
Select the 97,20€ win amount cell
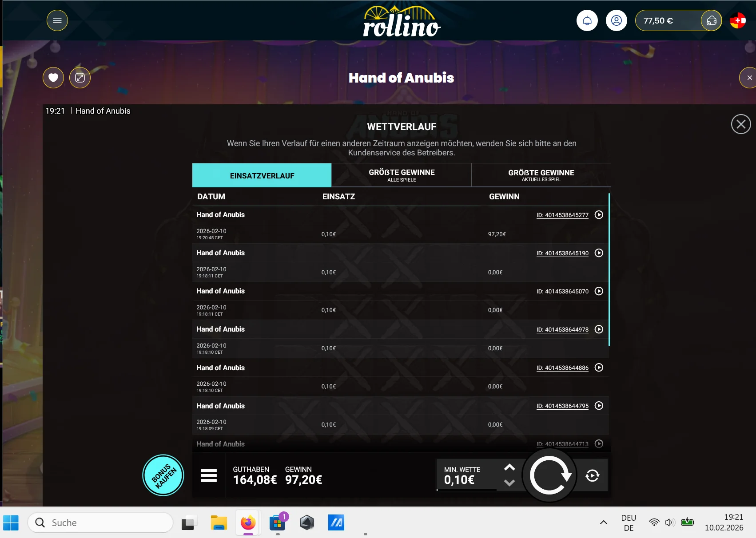[497, 234]
